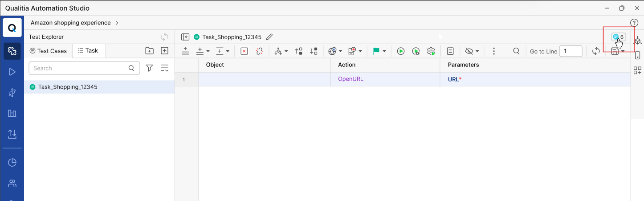This screenshot has height=201, width=644.
Task: Click the move step up icon
Action: click(299, 51)
